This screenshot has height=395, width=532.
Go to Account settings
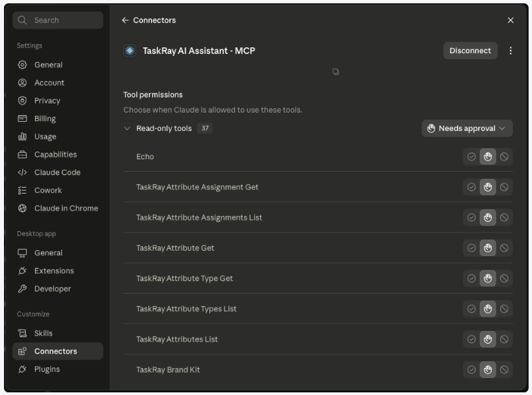click(58, 83)
